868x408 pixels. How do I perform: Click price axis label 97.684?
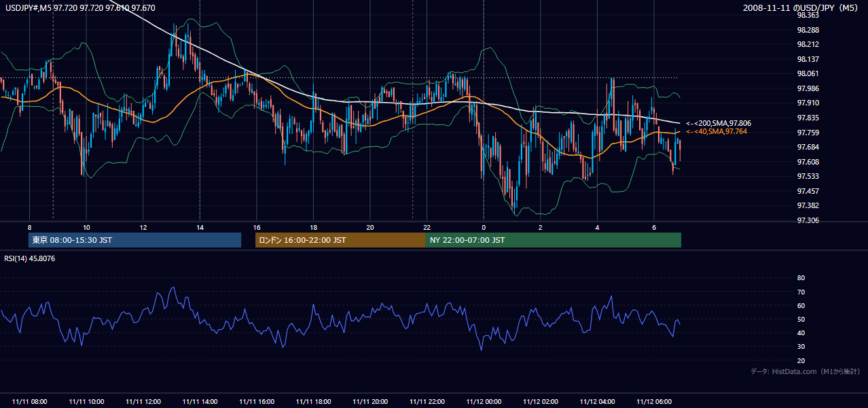(x=808, y=147)
